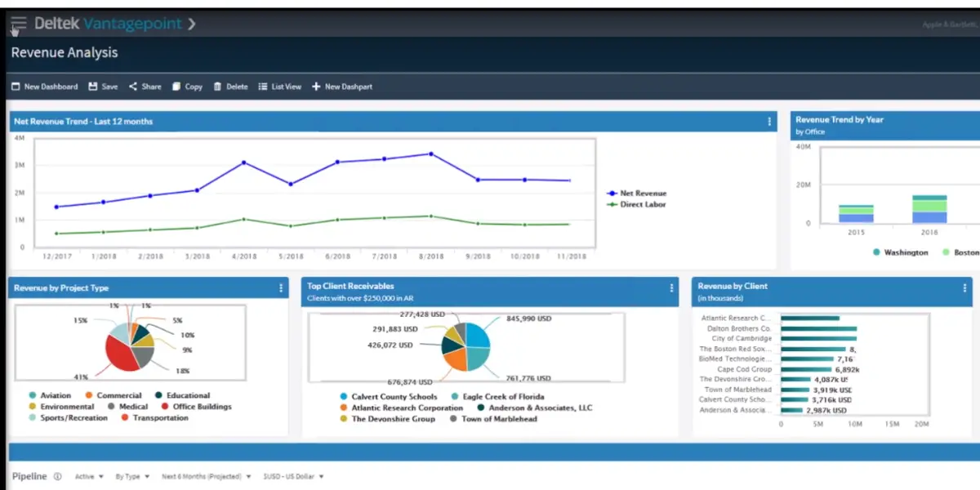Toggle Atlantic Research Corporation legend entry
Image resolution: width=980 pixels, height=490 pixels.
point(401,408)
